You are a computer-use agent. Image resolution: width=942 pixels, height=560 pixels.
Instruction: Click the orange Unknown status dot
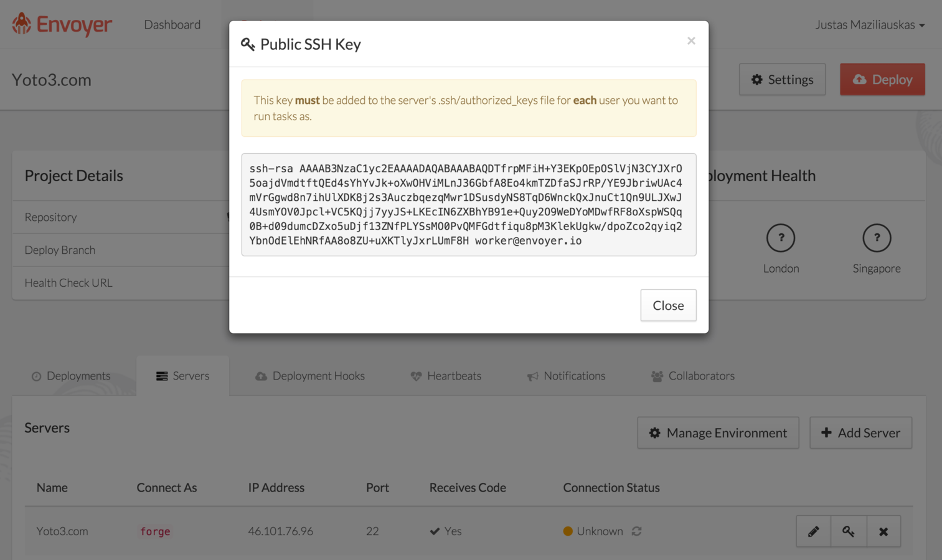pyautogui.click(x=568, y=531)
